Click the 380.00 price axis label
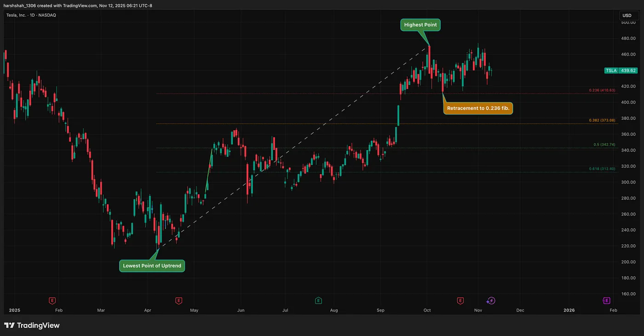Screen dimensions: 644x336 point(627,118)
